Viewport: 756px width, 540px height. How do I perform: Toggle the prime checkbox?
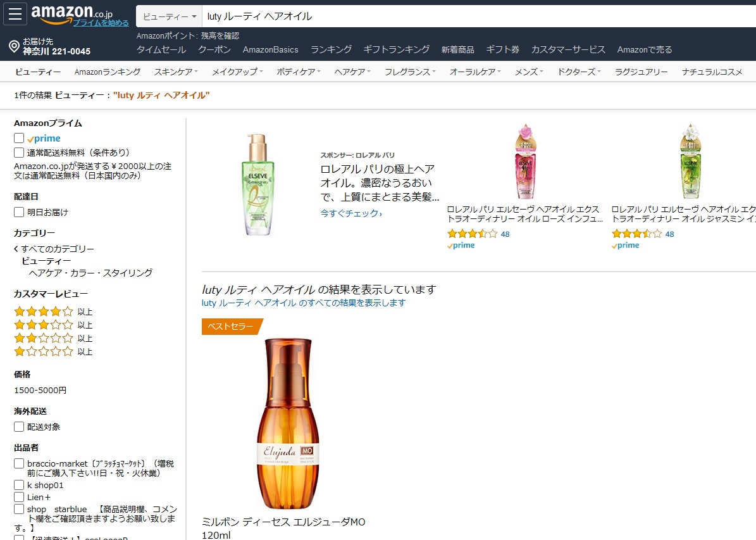coord(19,138)
